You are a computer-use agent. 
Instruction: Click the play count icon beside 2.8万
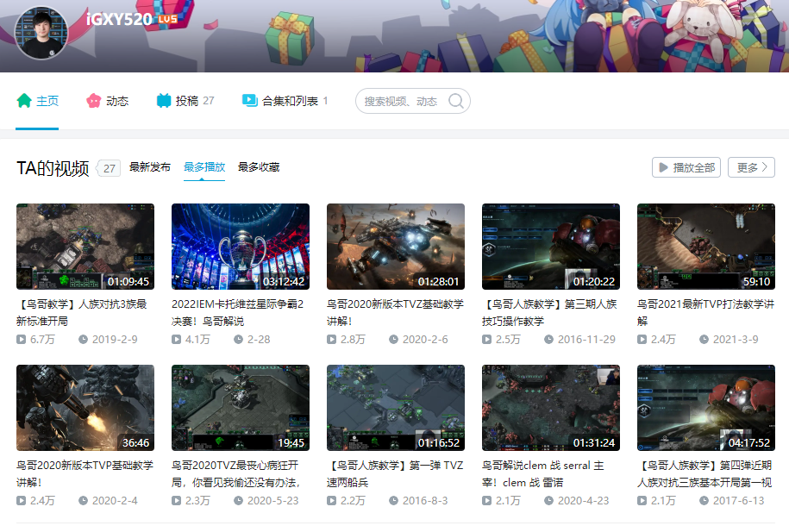tap(332, 339)
